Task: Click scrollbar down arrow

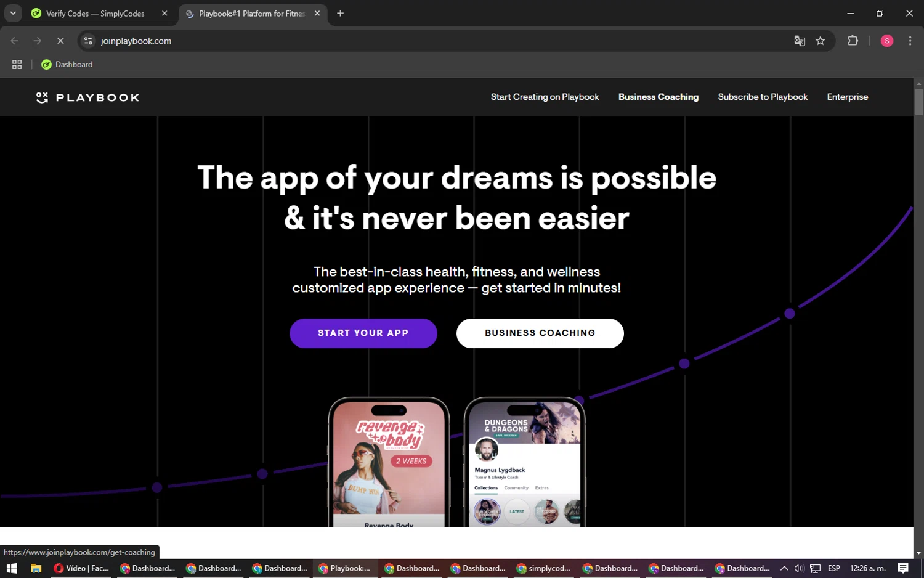Action: coord(918,553)
